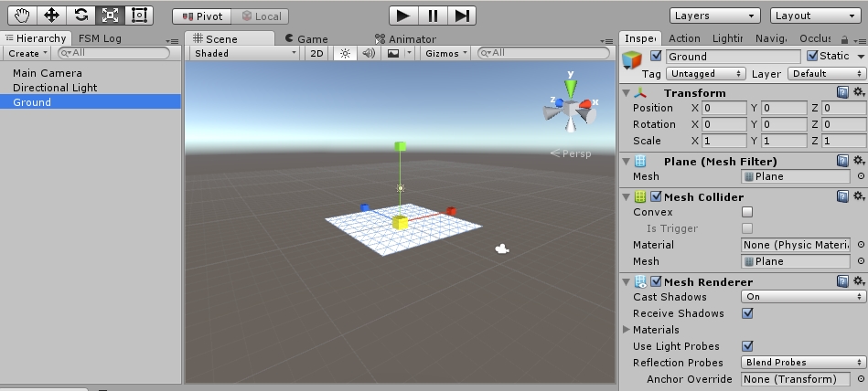Image resolution: width=868 pixels, height=391 pixels.
Task: Open the Hierarchy Create dropdown
Action: [27, 53]
